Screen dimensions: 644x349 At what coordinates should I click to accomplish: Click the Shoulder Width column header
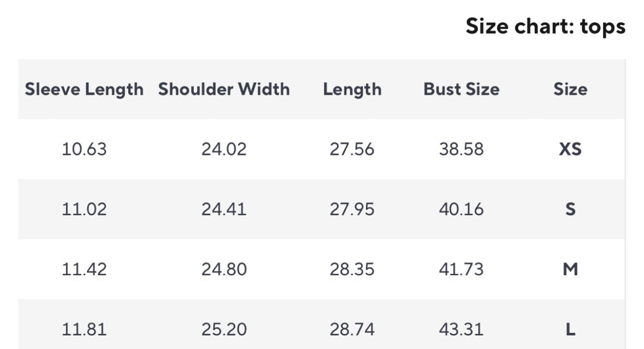pyautogui.click(x=224, y=89)
